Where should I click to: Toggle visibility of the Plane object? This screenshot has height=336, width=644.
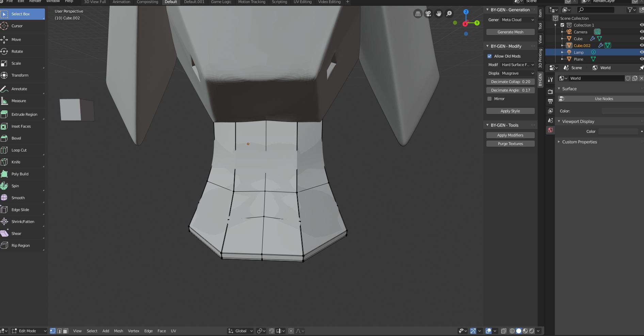[x=641, y=59]
